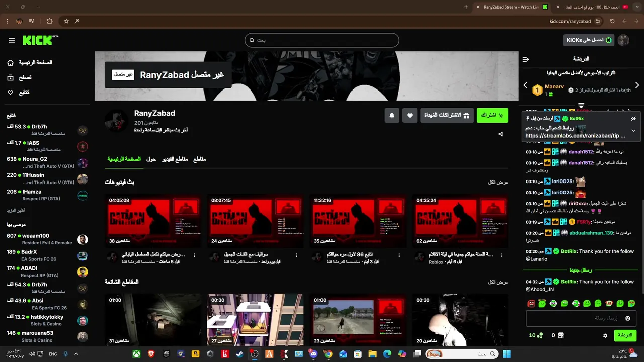Open options menu for 11:32:16 video
This screenshot has width=644, height=362.
[x=399, y=255]
